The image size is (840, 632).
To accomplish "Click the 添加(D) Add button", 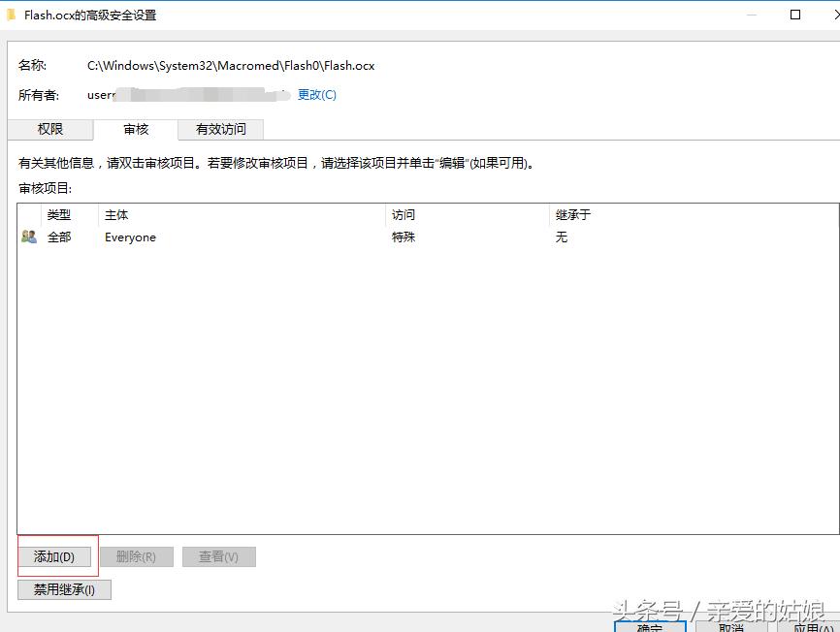I will point(55,556).
